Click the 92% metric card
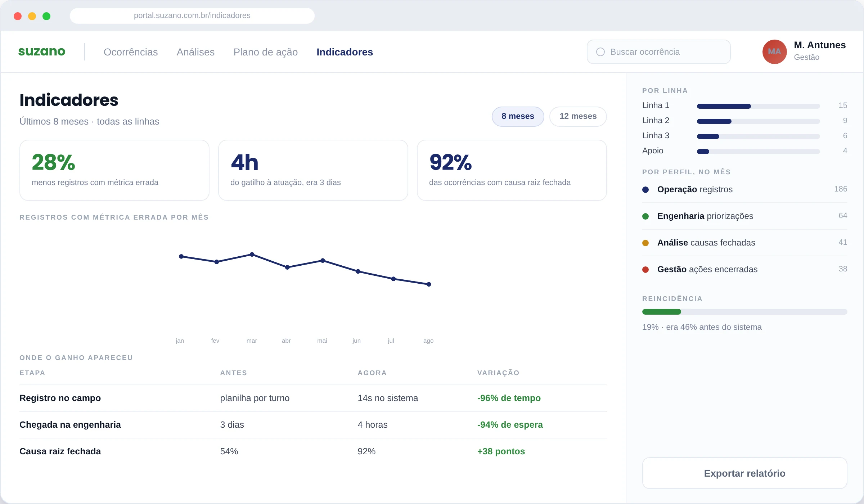The width and height of the screenshot is (864, 504). point(512,170)
